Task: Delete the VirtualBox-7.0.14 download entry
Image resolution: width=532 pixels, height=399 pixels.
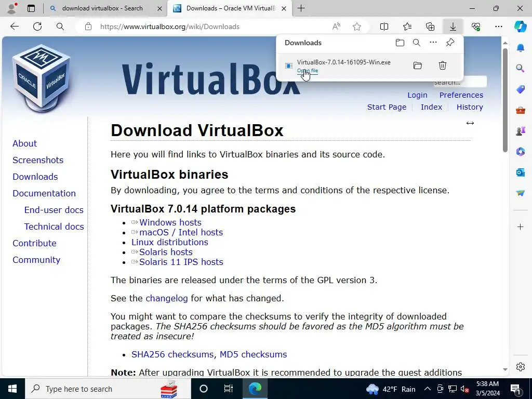Action: [443, 65]
